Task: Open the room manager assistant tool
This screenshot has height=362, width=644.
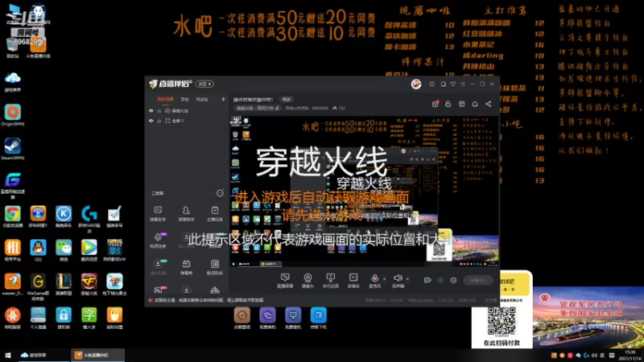Action: click(186, 213)
